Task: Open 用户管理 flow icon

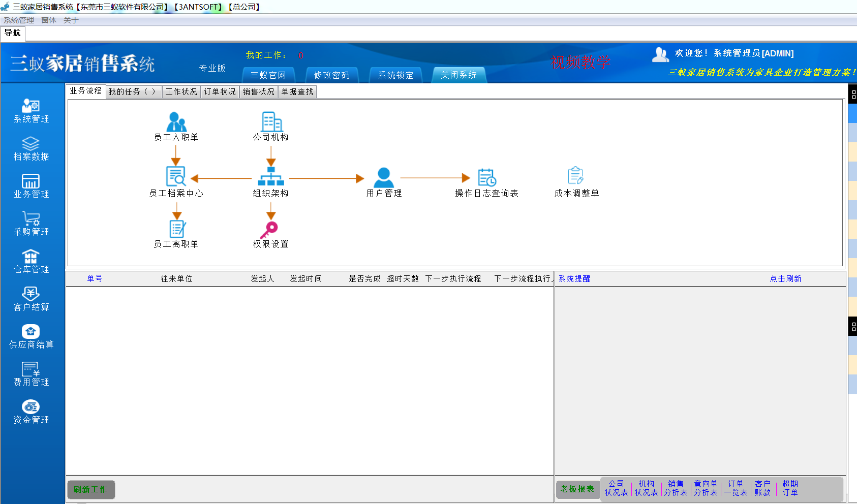Action: [x=384, y=177]
